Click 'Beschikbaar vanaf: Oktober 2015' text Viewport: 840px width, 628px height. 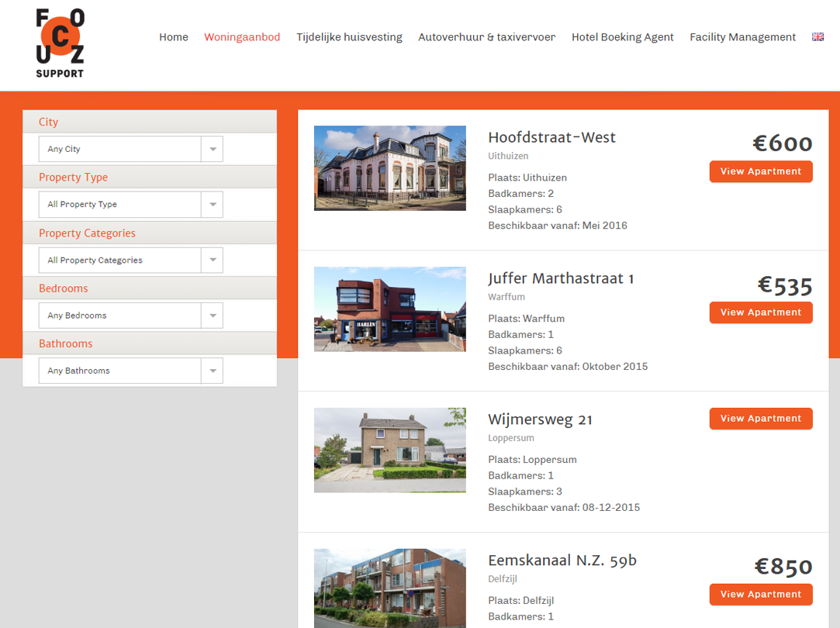click(x=568, y=366)
